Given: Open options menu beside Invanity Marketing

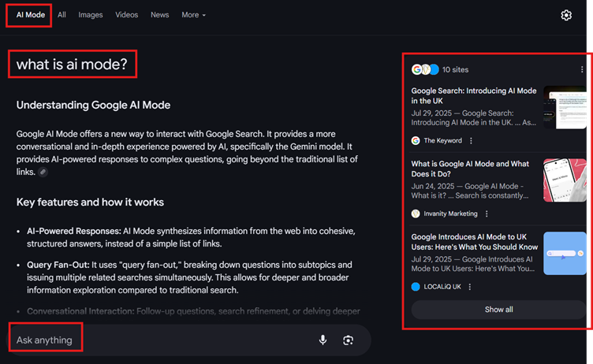Looking at the screenshot, I should (x=487, y=214).
